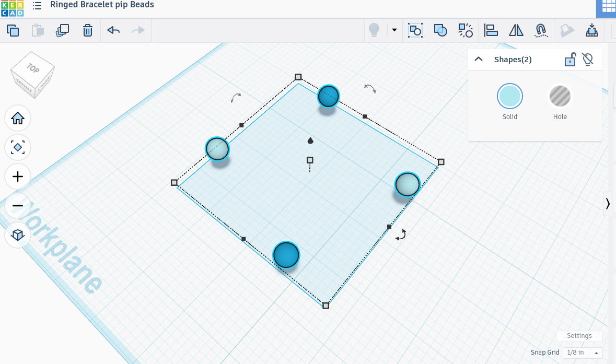This screenshot has height=364, width=616.
Task: Click the Paste tool icon
Action: 38,30
